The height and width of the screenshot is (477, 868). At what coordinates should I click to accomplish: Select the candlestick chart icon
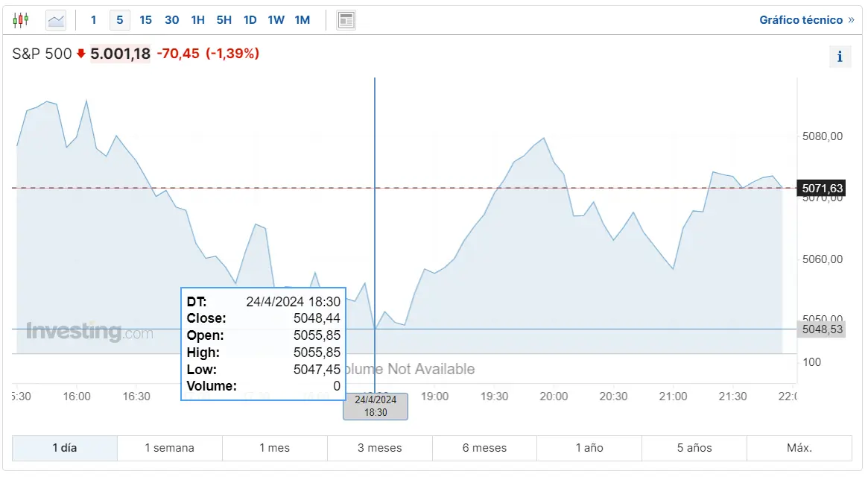coord(21,19)
